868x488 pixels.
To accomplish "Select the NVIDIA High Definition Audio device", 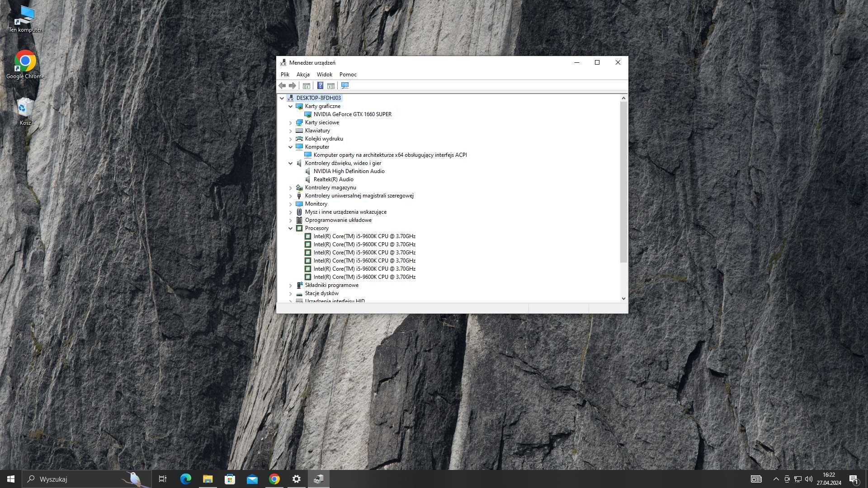I will (x=349, y=171).
